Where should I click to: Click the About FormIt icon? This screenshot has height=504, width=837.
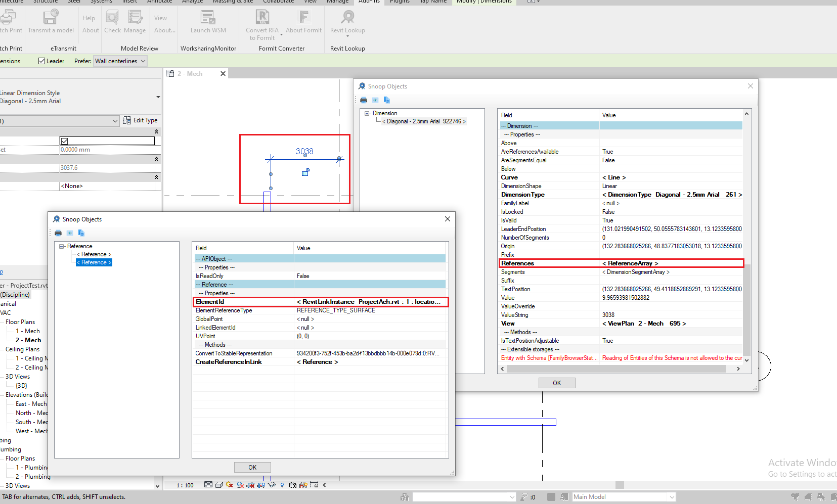tap(303, 17)
